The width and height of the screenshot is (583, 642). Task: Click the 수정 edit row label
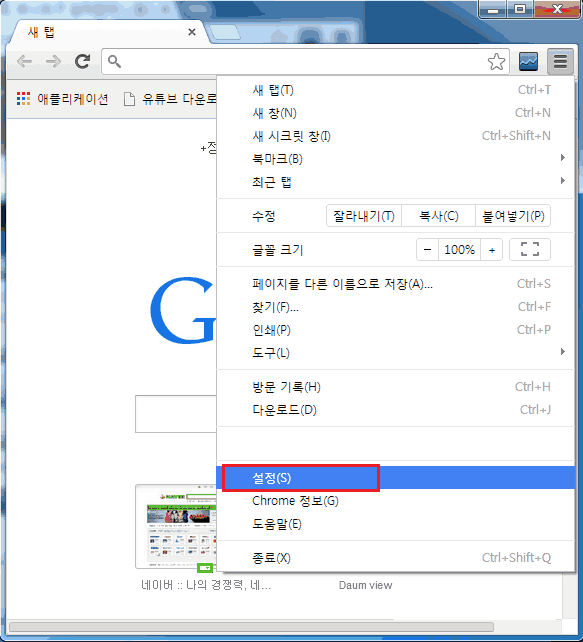(264, 216)
